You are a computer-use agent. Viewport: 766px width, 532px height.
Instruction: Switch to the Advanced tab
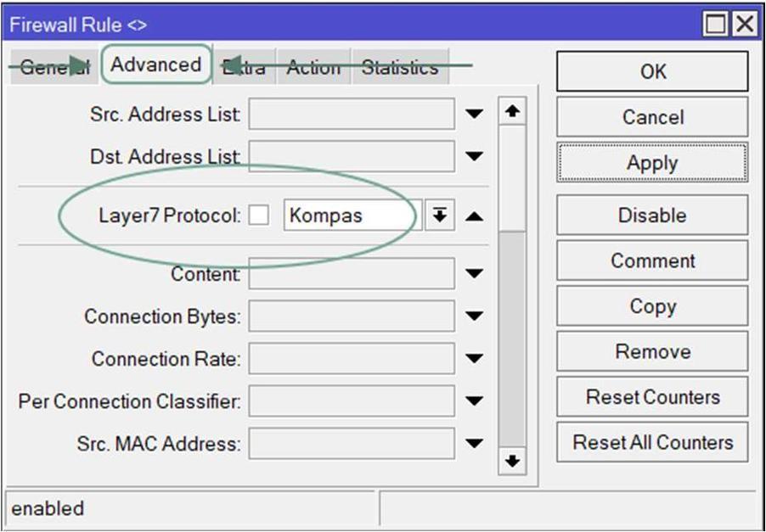tap(155, 65)
